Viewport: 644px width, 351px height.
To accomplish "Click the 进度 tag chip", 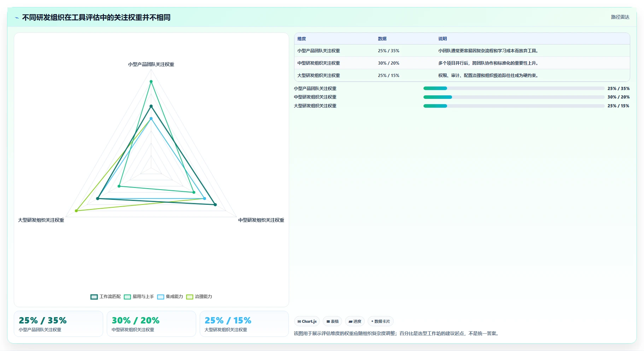I will [x=355, y=321].
